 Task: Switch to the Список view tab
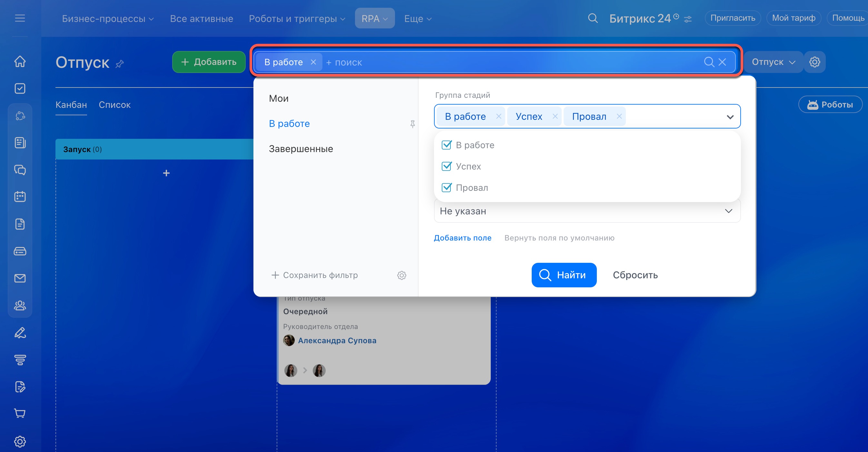(x=114, y=105)
